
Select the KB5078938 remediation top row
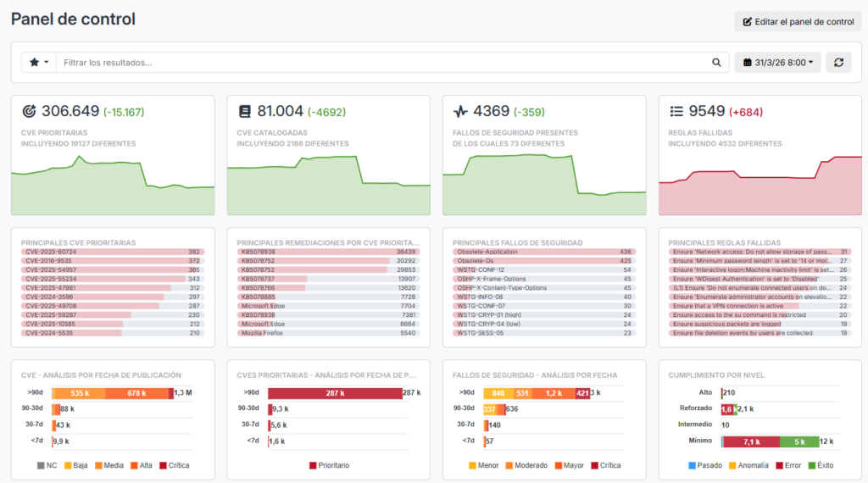coord(258,252)
